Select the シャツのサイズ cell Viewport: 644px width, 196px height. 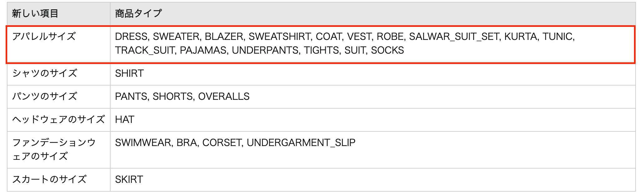pyautogui.click(x=45, y=73)
